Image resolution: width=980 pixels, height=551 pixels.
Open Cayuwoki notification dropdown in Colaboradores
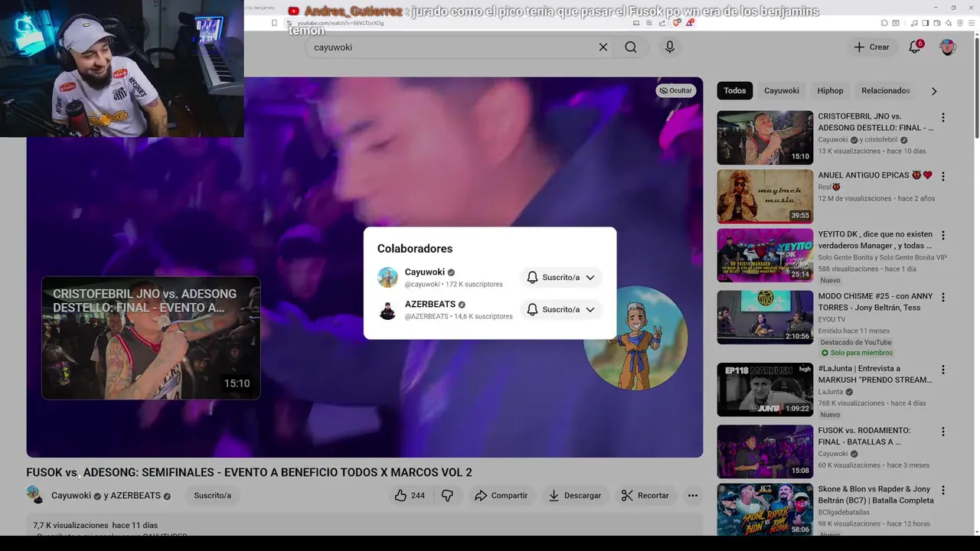point(561,277)
